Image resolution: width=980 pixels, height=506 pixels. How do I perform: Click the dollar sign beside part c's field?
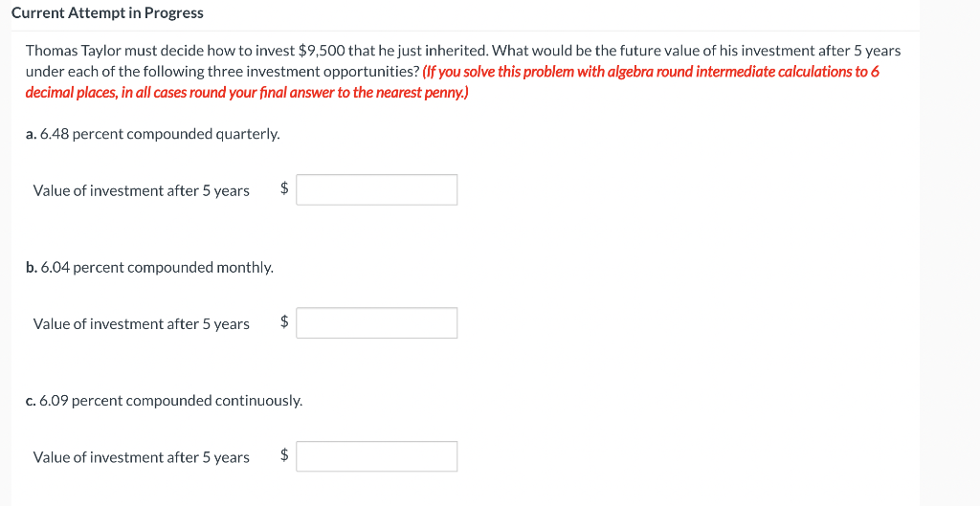284,456
